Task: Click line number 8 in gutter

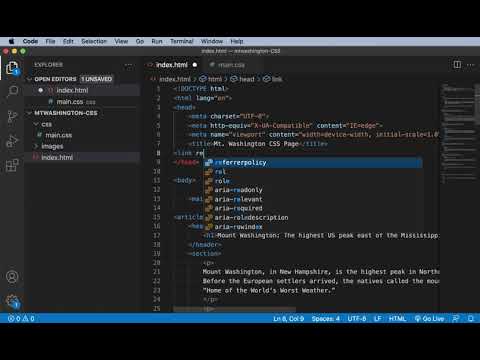Action: 158,153
